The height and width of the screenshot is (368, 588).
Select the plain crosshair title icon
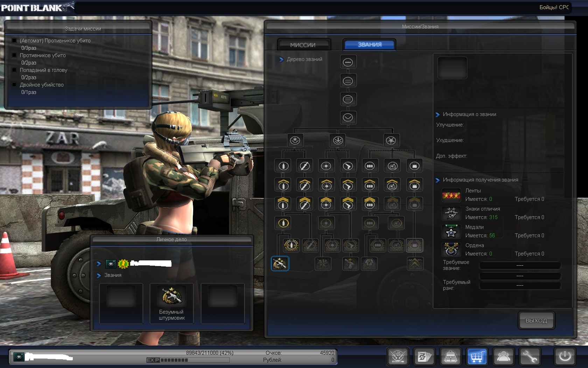(x=326, y=166)
